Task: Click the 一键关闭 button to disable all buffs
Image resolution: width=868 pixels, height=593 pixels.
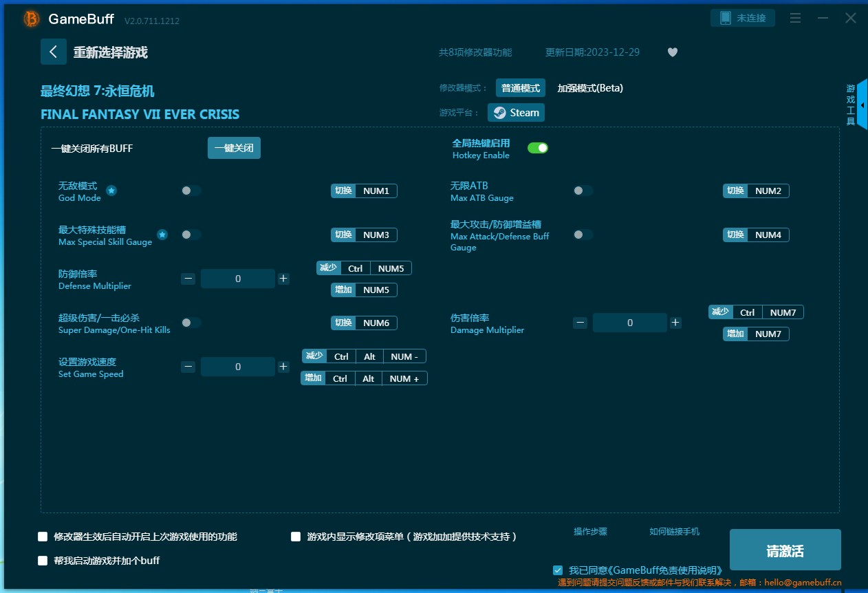Action: (234, 148)
